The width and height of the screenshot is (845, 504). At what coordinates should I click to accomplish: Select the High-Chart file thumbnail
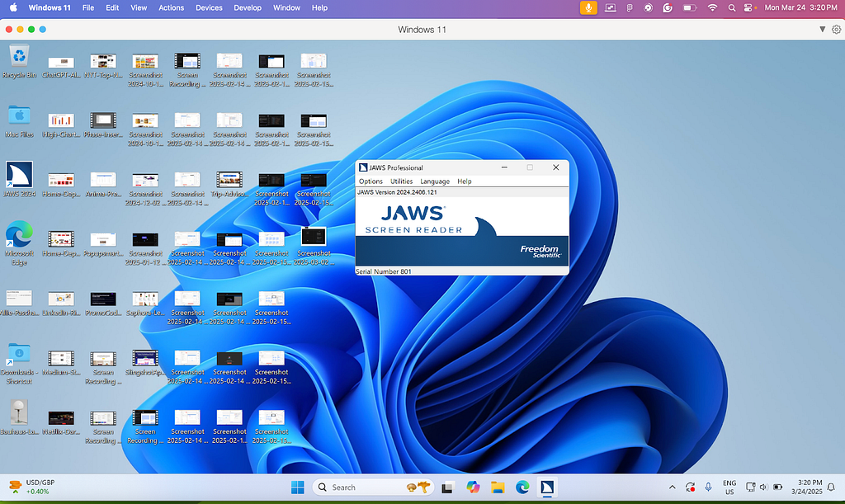61,126
